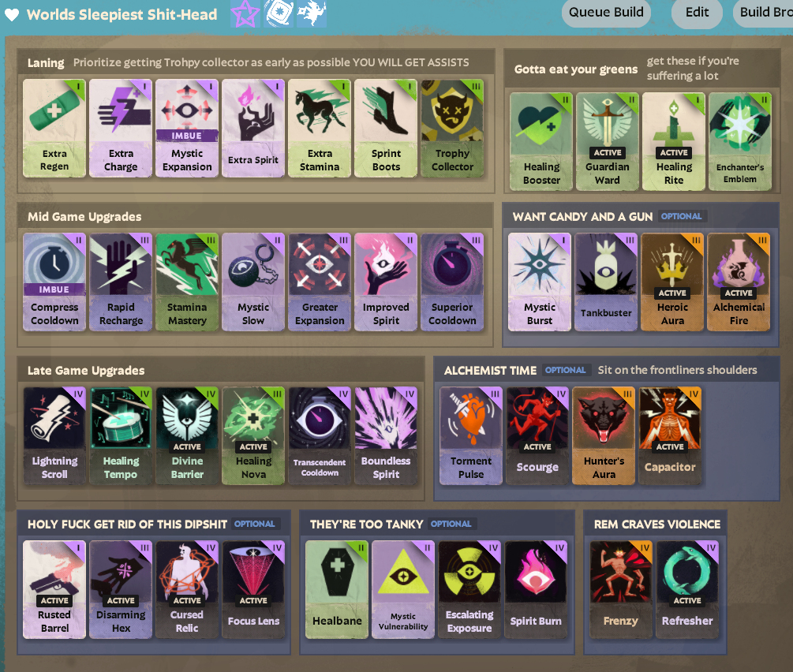793x672 pixels.
Task: Select the Hunter's Aura item
Action: point(604,436)
